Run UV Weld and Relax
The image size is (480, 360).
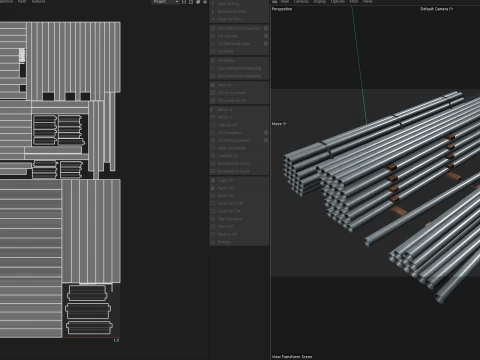tap(236, 44)
